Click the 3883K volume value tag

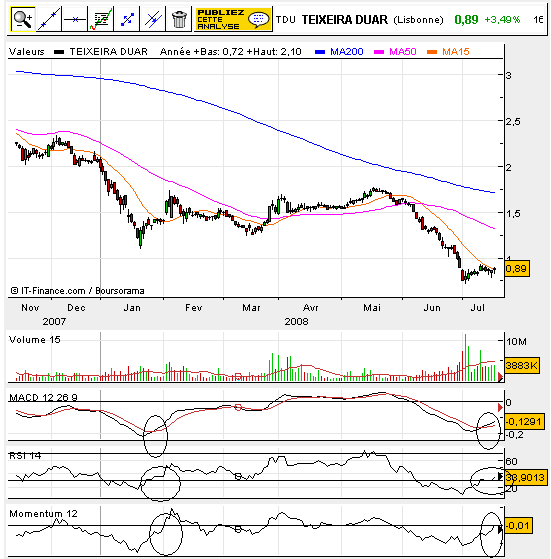(522, 365)
